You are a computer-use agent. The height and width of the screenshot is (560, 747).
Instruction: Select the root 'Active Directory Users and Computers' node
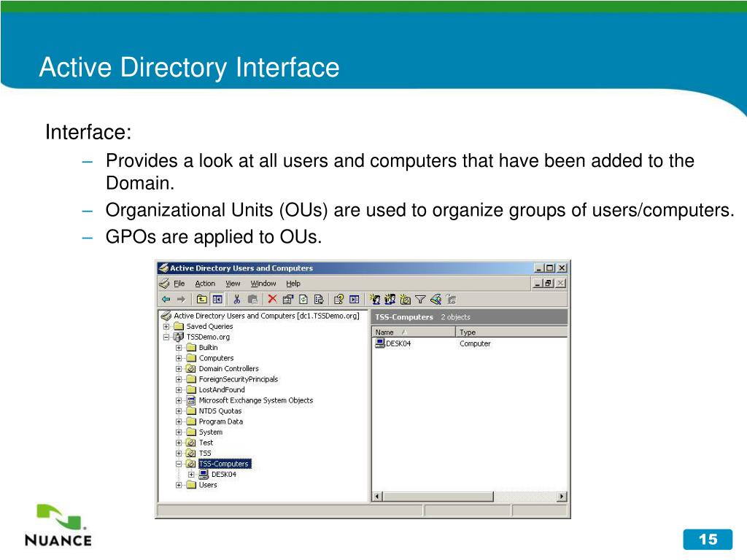click(266, 316)
